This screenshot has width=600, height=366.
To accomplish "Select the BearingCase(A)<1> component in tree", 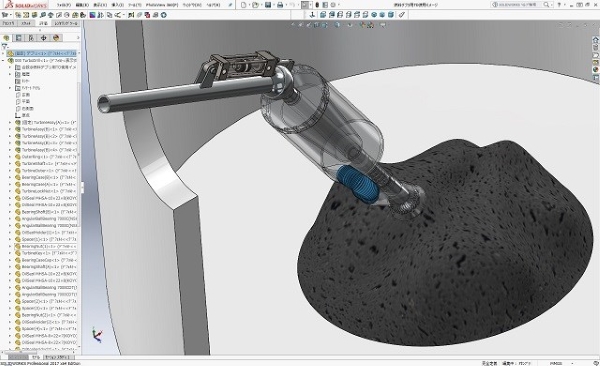I will [46, 184].
